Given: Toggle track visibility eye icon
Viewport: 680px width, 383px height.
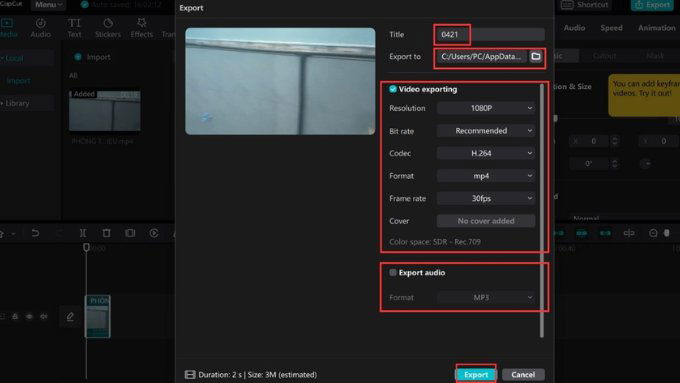Looking at the screenshot, I should point(29,317).
